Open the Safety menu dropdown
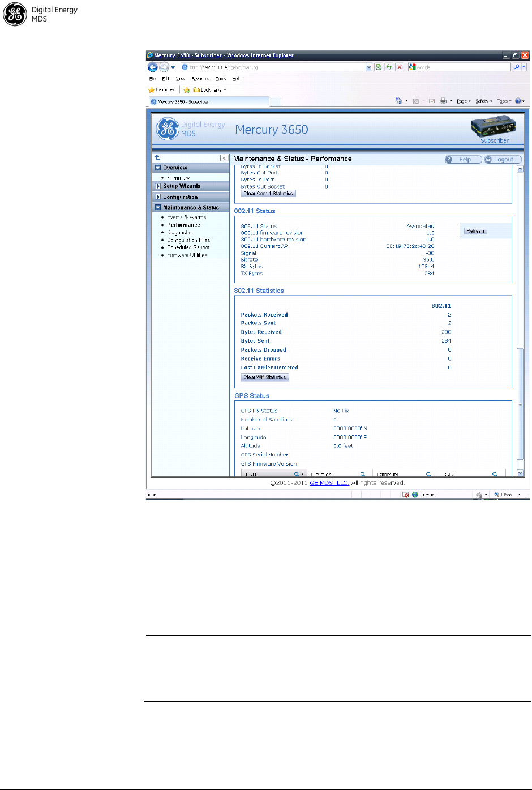 (484, 101)
